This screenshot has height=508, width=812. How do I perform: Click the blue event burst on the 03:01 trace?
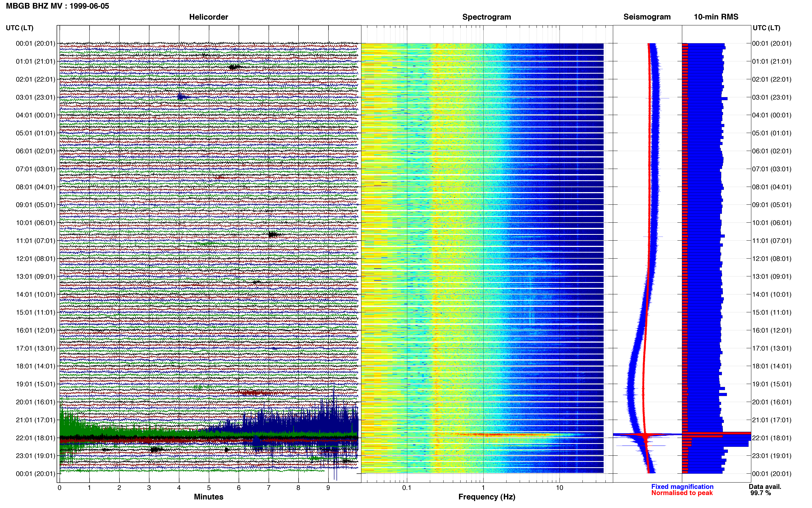point(182,97)
